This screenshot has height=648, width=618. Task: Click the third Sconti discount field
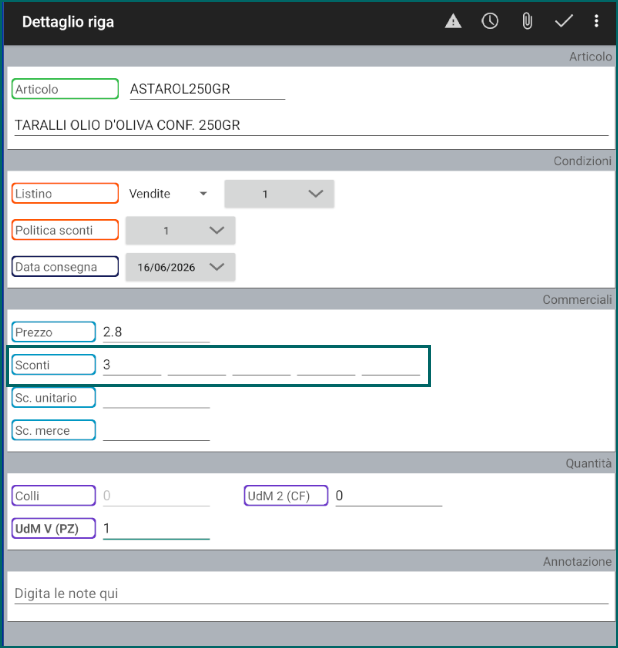(262, 365)
